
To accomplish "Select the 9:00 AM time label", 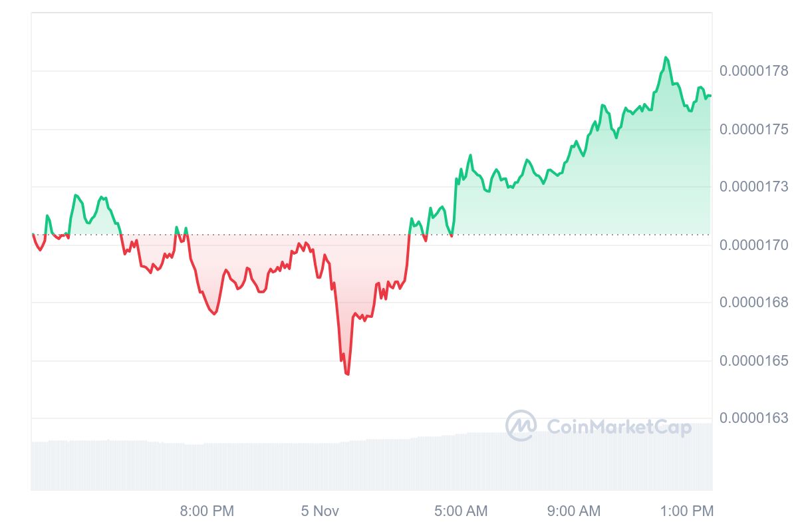I will (573, 511).
